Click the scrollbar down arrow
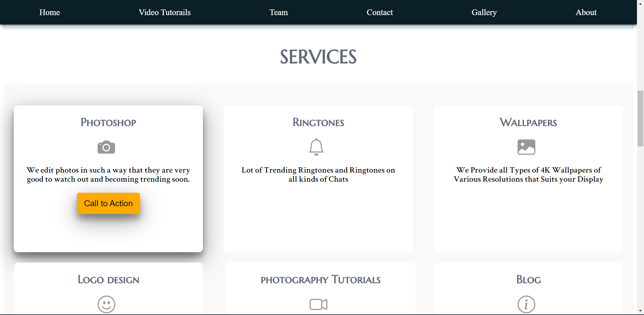 pyautogui.click(x=640, y=311)
